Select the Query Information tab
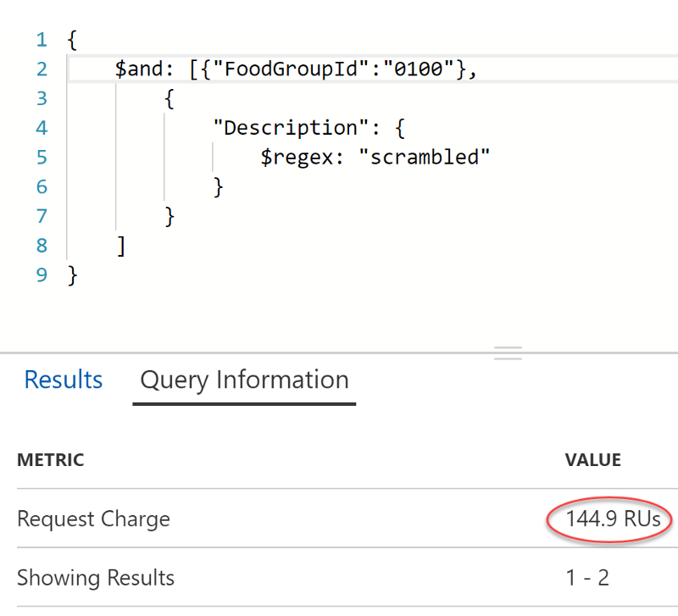Screen dimensions: 678x616 coord(244,380)
